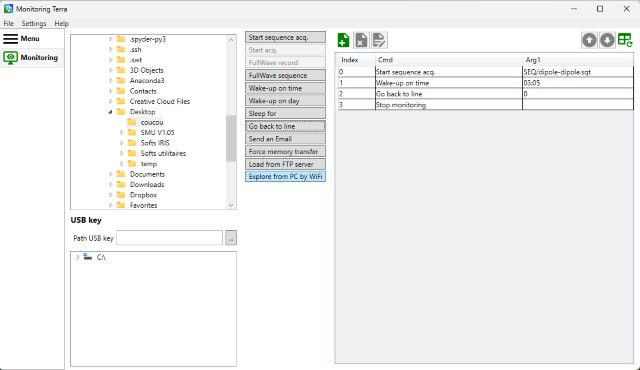Click Load from FTP server button
640x370 pixels.
(285, 164)
